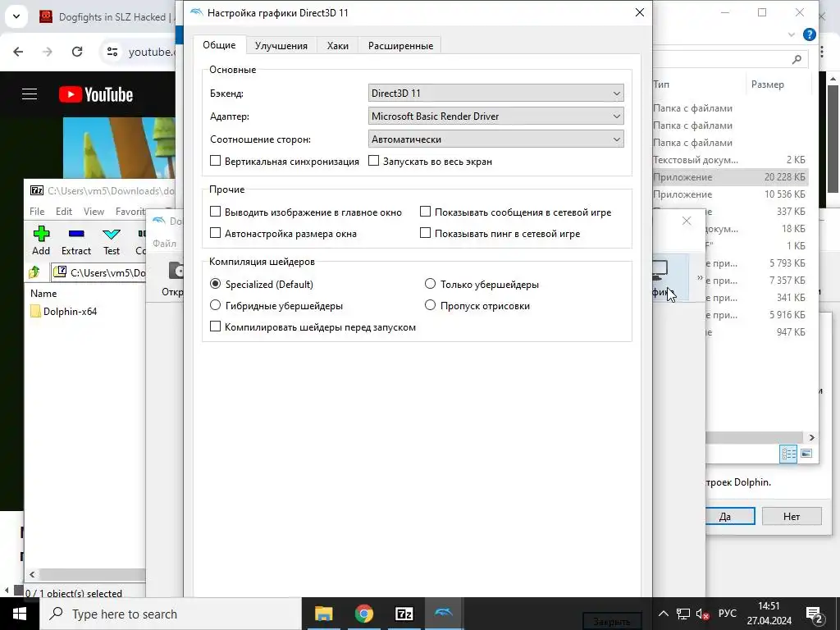Open Chrome three-dot menu
Screen dimensions: 840x630
tap(822, 52)
